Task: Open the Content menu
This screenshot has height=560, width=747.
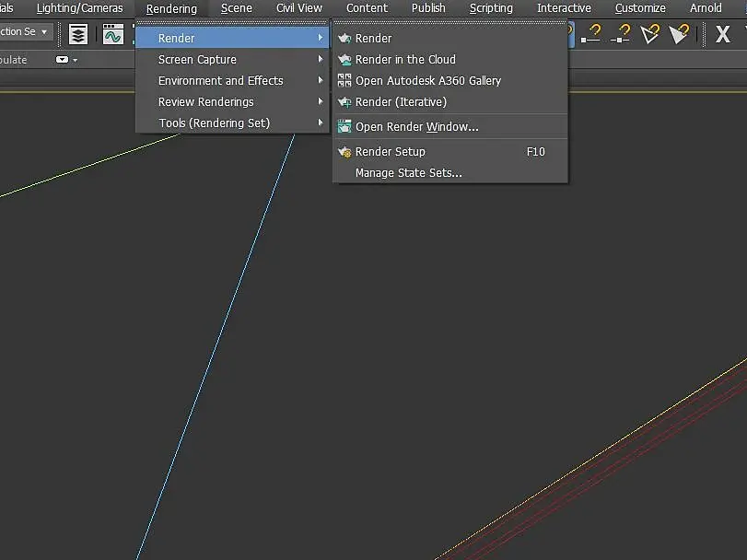Action: click(367, 8)
